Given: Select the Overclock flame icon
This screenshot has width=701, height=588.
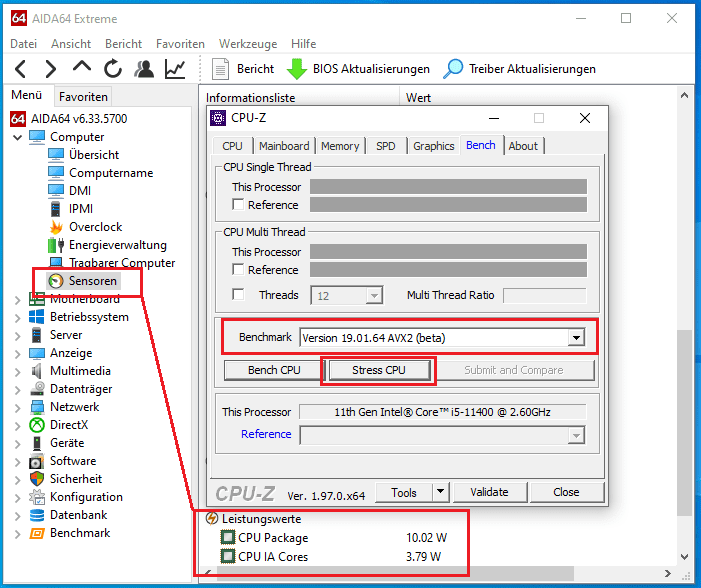Looking at the screenshot, I should click(x=56, y=227).
